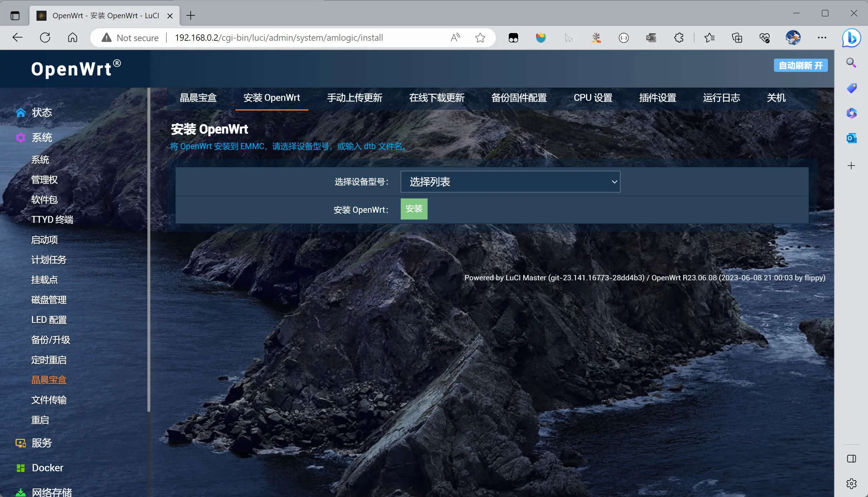868x497 pixels.
Task: Click the browser address bar URL
Action: click(279, 38)
